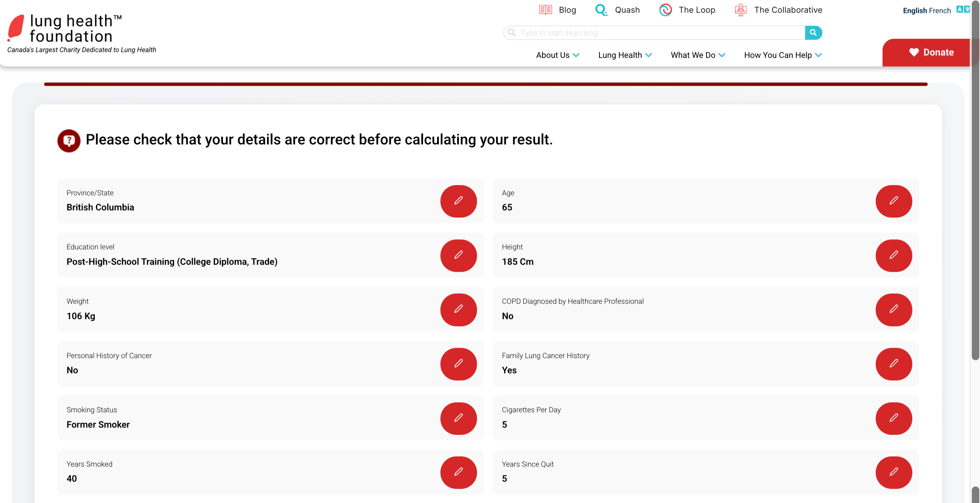Click The Collaborative monitor icon
Image resolution: width=980 pixels, height=503 pixels.
(740, 10)
